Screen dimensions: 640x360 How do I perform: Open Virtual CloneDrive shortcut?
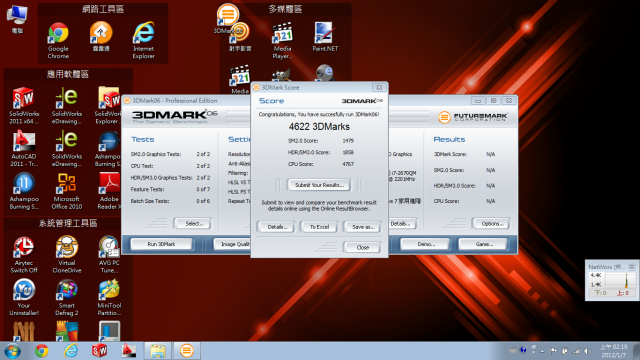(67, 255)
